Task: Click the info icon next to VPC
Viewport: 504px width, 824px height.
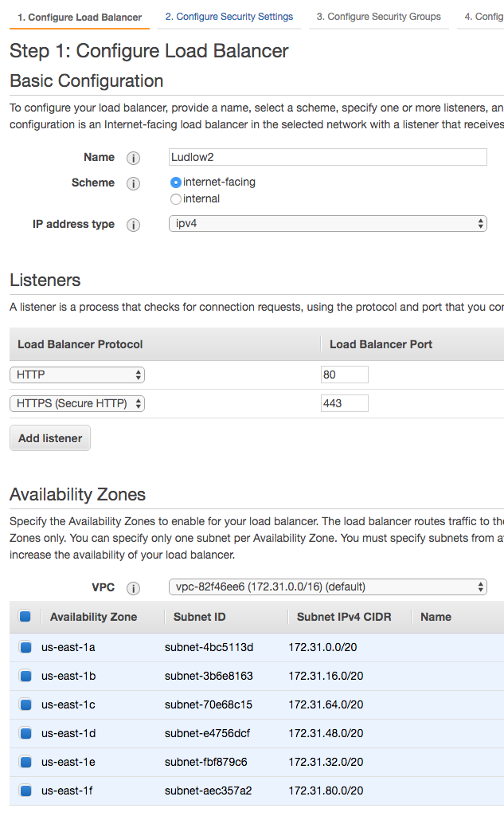Action: point(134,588)
